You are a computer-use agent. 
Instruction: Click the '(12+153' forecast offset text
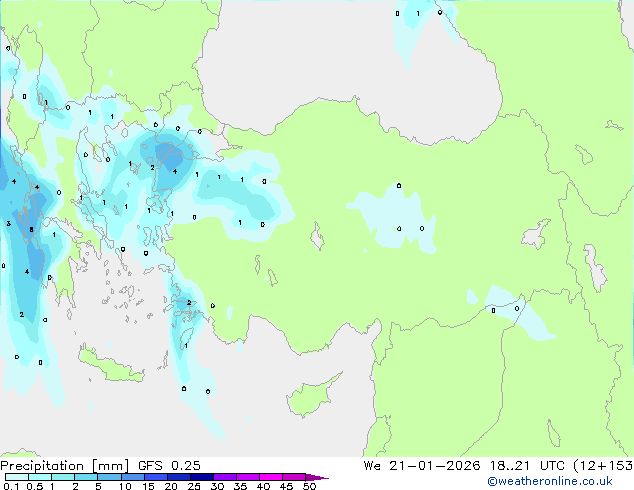[x=603, y=466]
